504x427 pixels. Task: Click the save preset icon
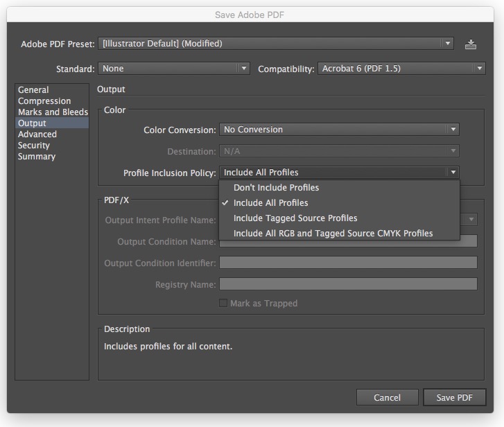click(470, 44)
